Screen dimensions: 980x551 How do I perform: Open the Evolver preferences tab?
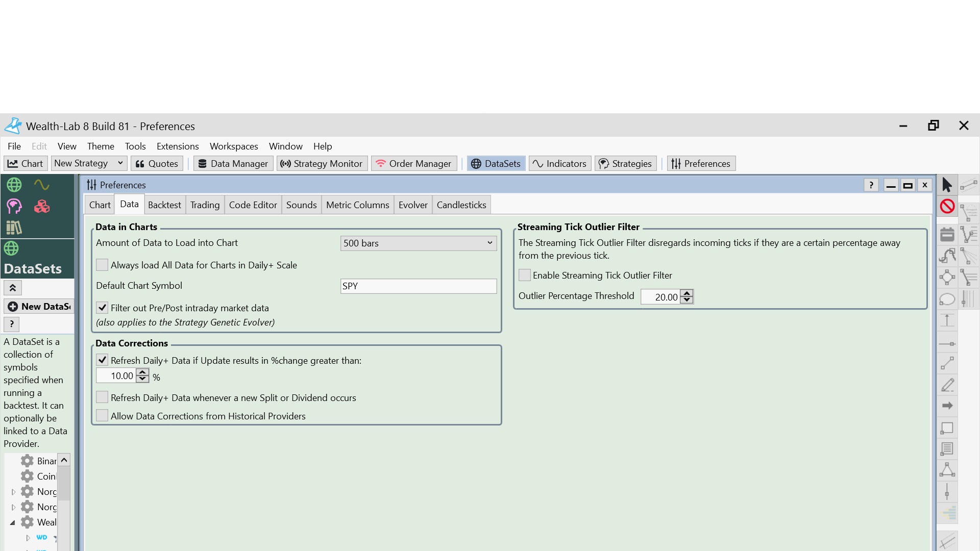tap(413, 205)
